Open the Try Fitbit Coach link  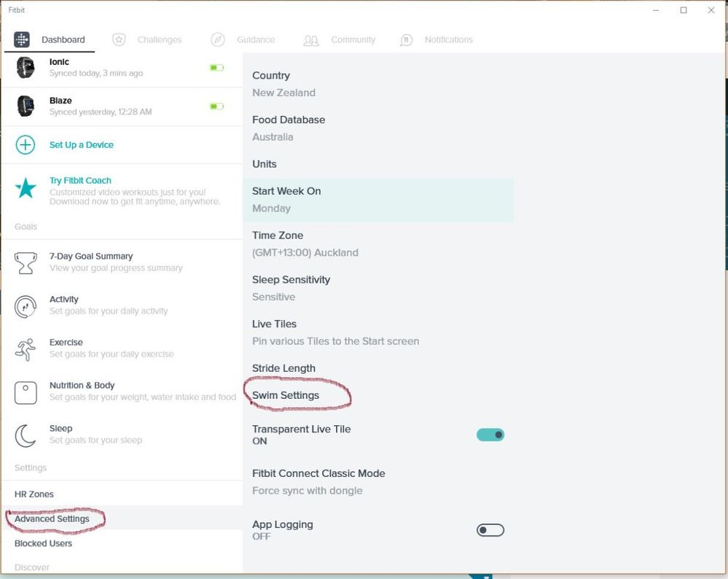point(80,180)
